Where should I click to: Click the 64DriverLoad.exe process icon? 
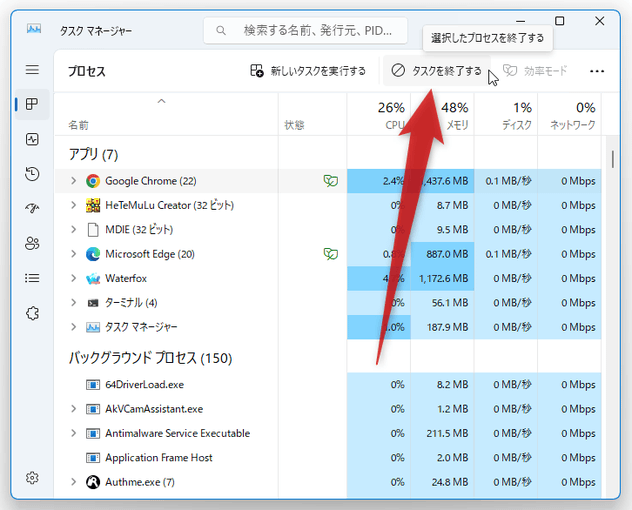click(x=93, y=385)
